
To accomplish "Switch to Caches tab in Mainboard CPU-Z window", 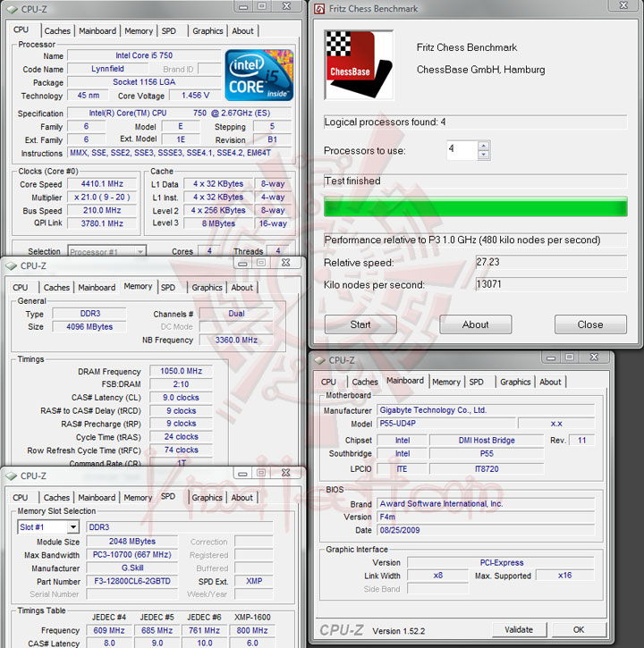I will pyautogui.click(x=365, y=382).
